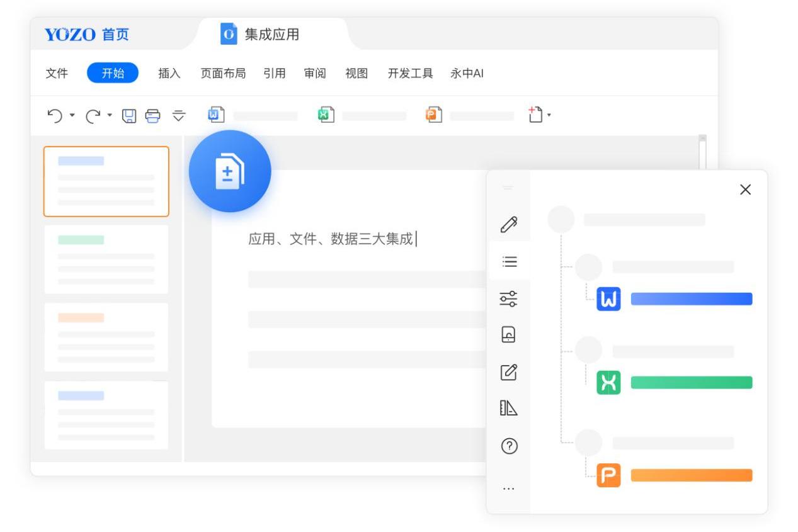This screenshot has width=798, height=532.
Task: Click the blue W word processor tree icon
Action: 608,298
